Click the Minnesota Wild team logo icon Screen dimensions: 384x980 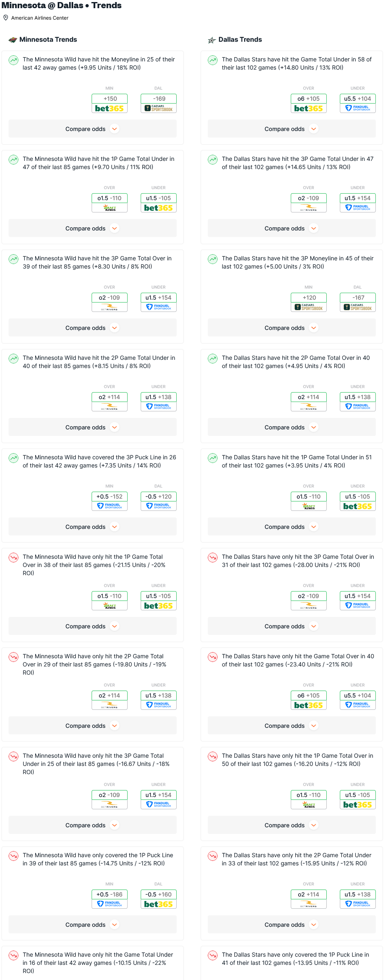coord(13,40)
